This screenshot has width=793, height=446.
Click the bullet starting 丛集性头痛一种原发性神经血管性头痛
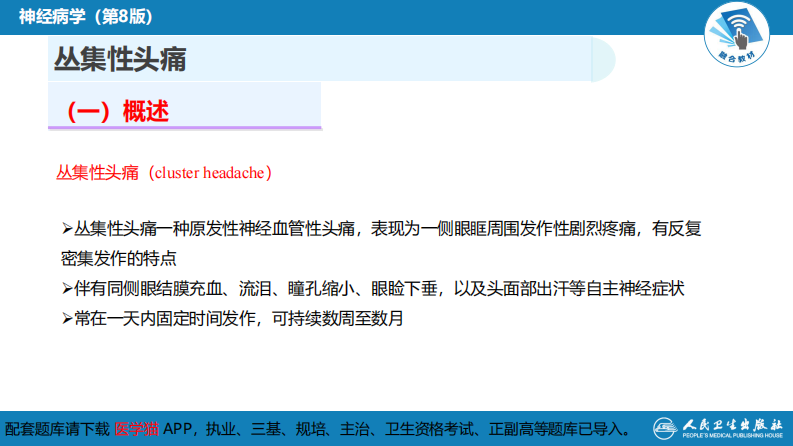pyautogui.click(x=382, y=229)
